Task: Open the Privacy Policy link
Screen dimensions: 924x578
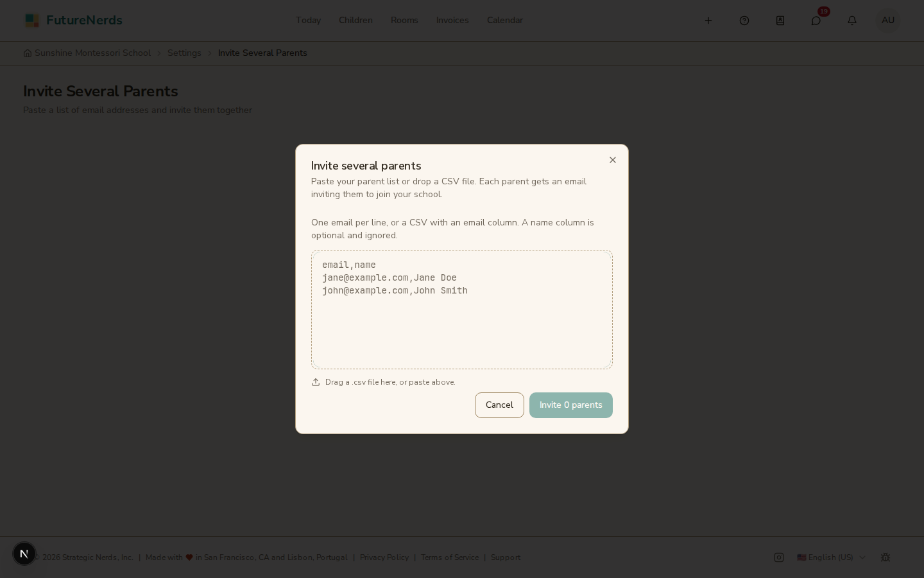Action: click(384, 557)
